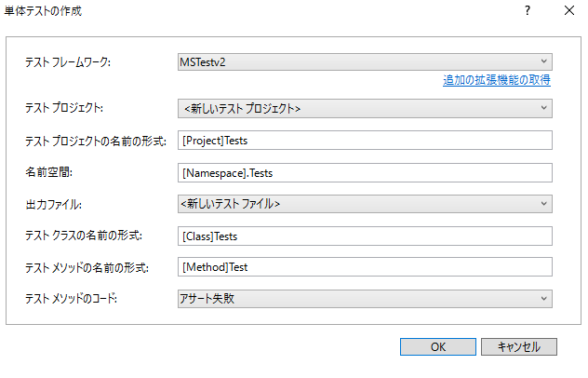588x378 pixels.
Task: Click the [Method]Test method name field
Action: point(365,267)
